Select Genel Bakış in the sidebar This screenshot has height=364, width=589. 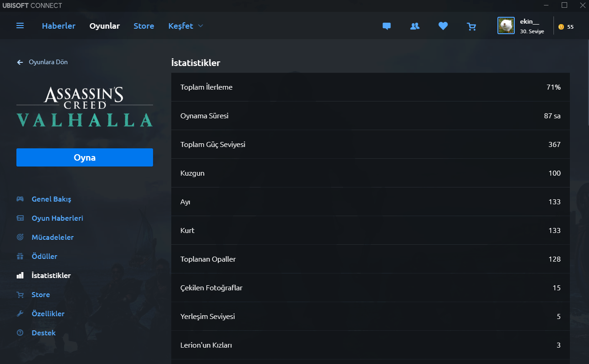tap(51, 199)
